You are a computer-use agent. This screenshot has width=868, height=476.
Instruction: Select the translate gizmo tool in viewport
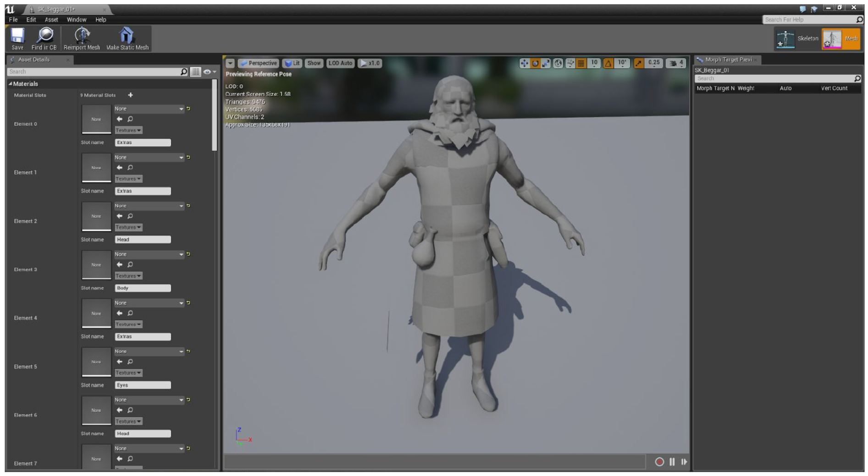click(524, 63)
